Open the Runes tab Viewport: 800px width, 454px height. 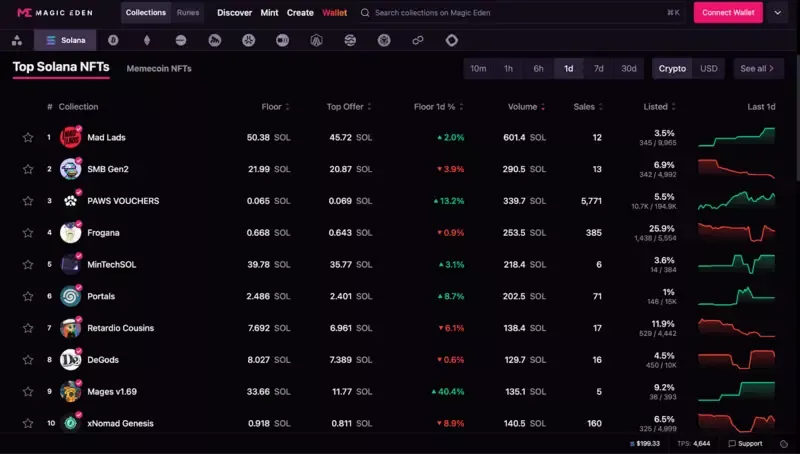[x=187, y=13]
